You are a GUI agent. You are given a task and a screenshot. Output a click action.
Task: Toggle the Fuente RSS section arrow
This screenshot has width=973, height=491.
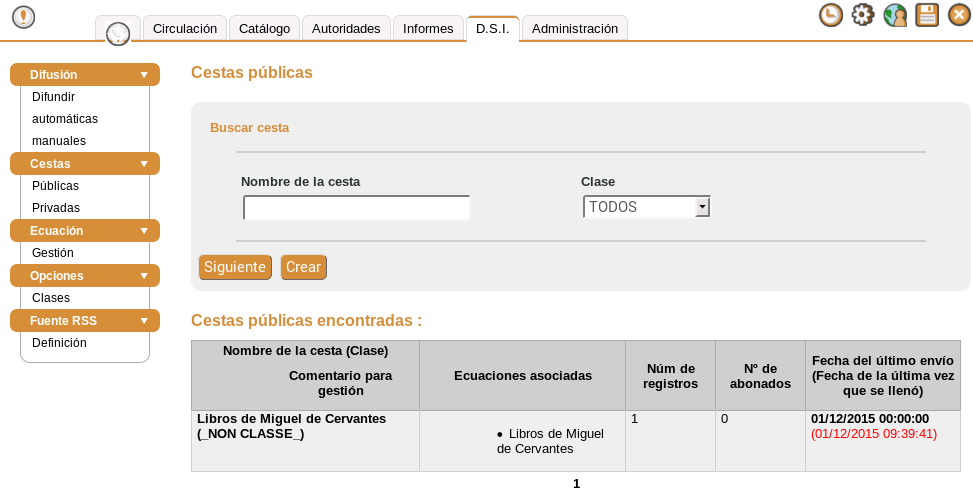(x=144, y=321)
